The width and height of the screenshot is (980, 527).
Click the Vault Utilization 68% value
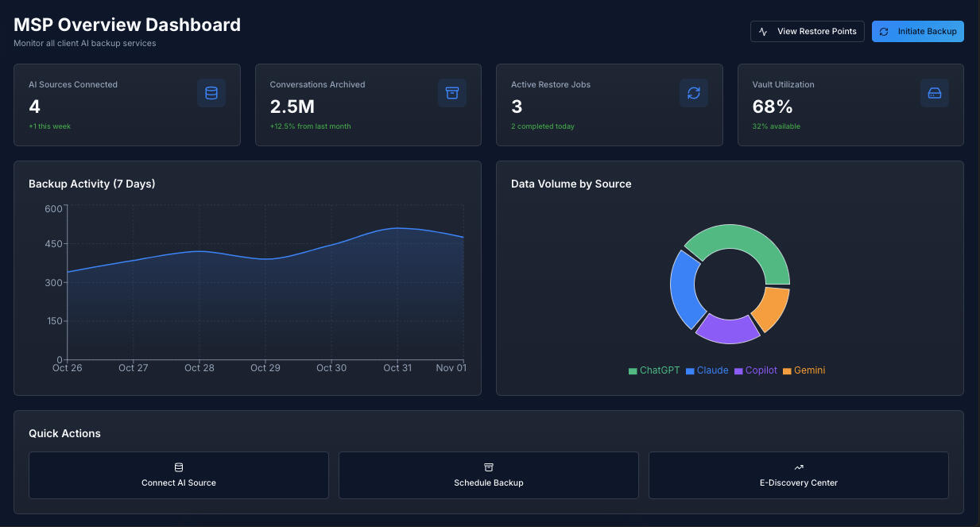point(772,107)
